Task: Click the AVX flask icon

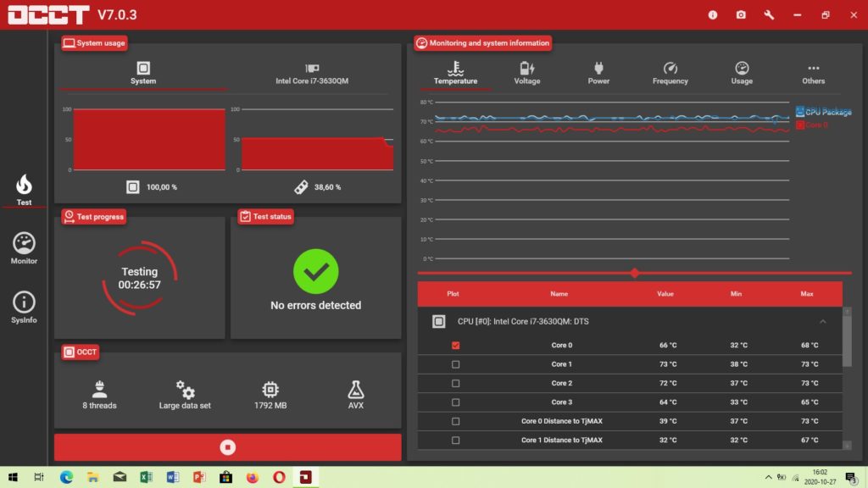Action: point(356,390)
